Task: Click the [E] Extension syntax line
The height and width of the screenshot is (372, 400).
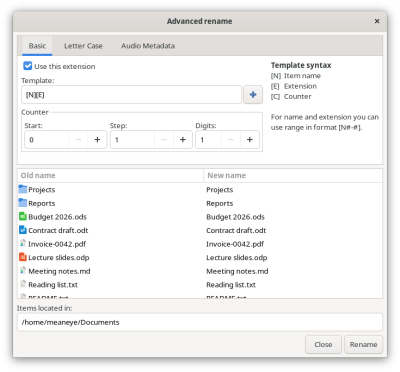Action: pyautogui.click(x=294, y=86)
